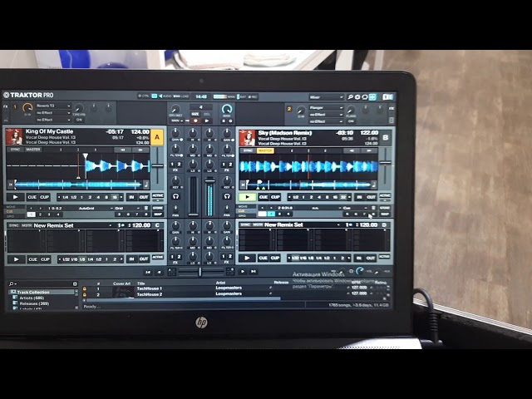532x399 pixels.
Task: Open the Mixer layout dropdown
Action: tap(327, 97)
